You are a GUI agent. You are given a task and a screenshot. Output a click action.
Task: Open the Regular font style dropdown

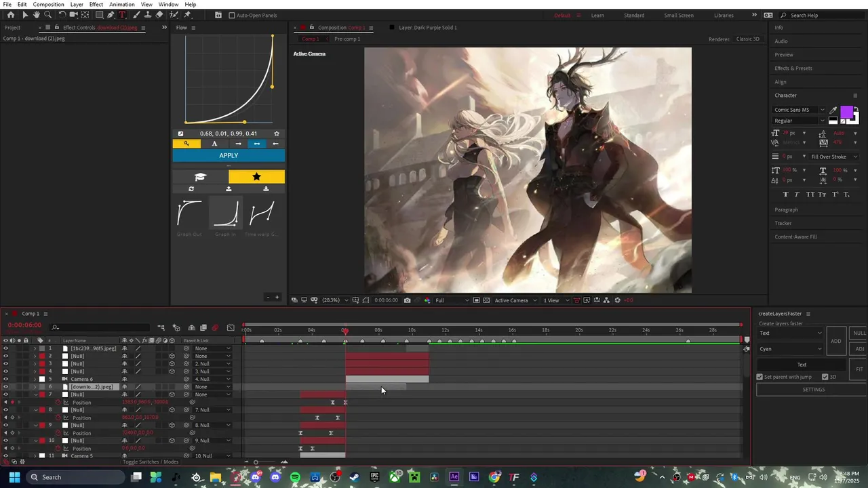(800, 121)
